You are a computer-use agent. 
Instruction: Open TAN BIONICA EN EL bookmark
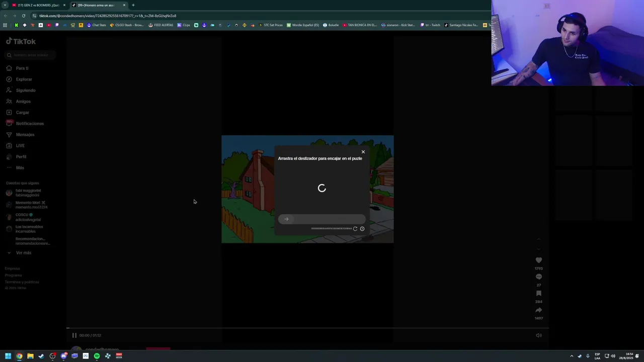pyautogui.click(x=359, y=25)
